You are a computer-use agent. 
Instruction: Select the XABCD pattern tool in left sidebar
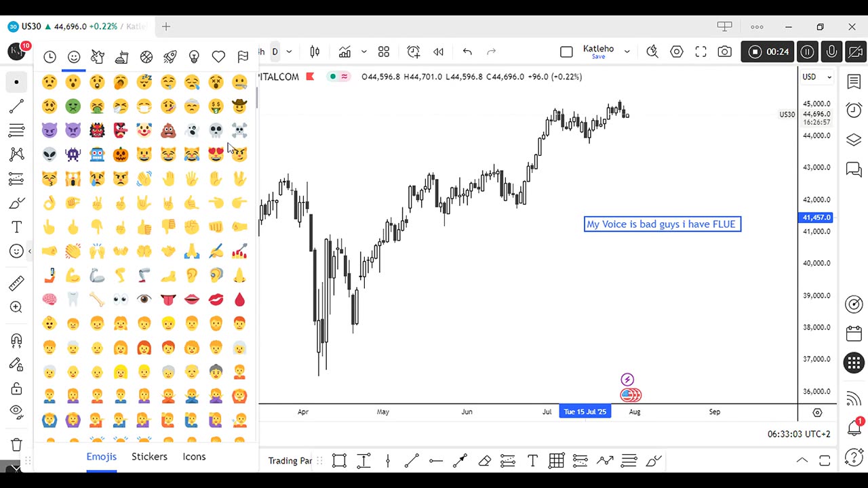[x=16, y=155]
